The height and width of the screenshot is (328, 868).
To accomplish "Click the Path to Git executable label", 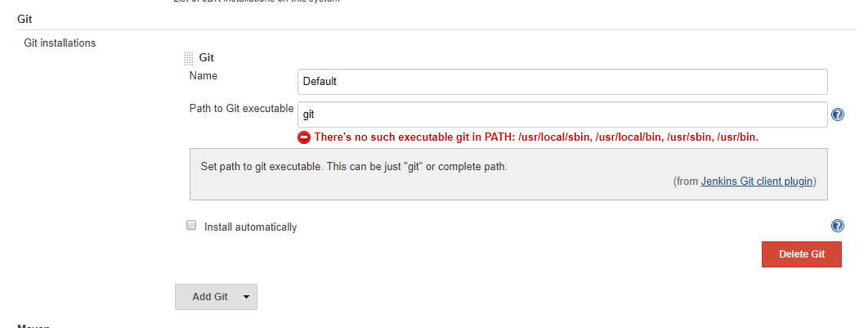I will coord(241,109).
